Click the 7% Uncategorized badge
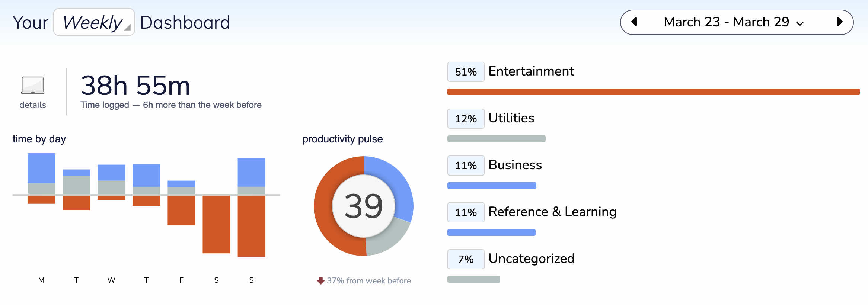 (x=466, y=259)
